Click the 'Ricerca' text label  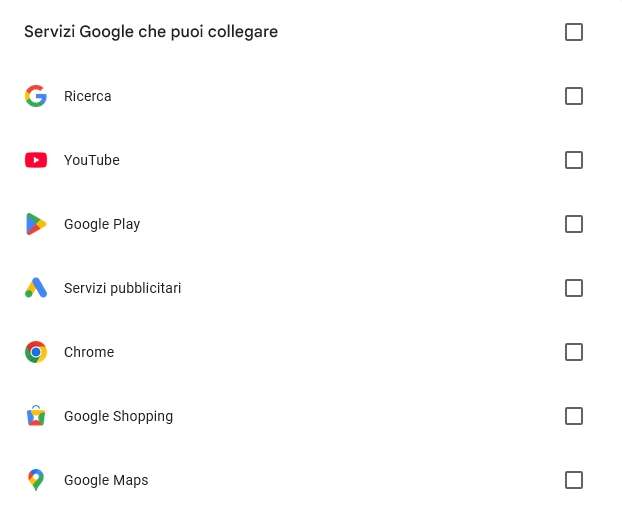pyautogui.click(x=88, y=96)
